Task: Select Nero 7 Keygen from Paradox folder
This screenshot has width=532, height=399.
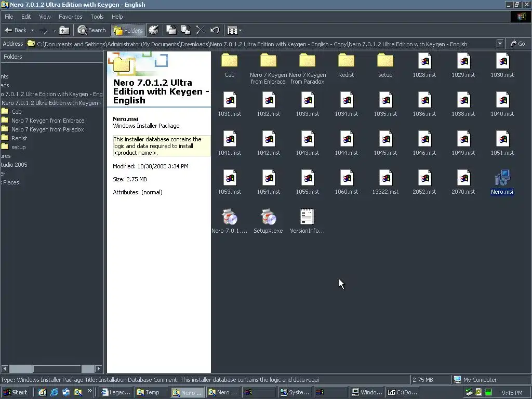Action: pyautogui.click(x=308, y=69)
